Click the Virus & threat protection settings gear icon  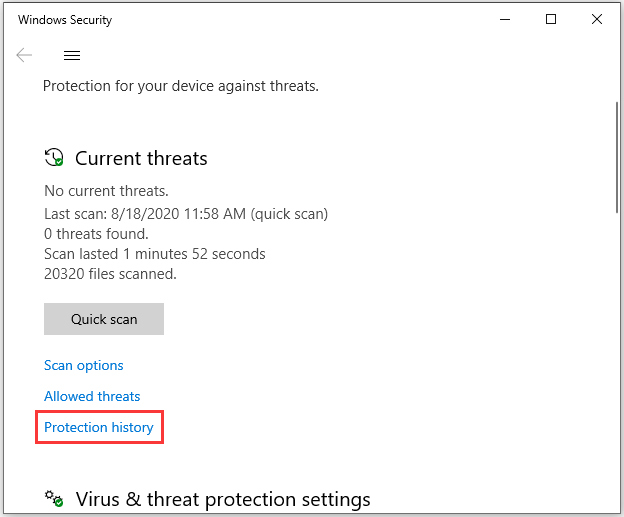coord(54,499)
